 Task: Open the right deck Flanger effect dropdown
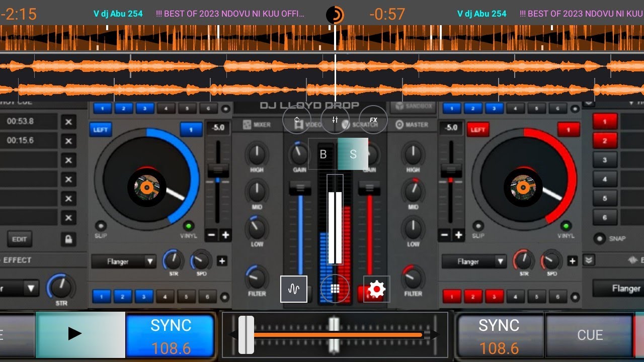[474, 261]
